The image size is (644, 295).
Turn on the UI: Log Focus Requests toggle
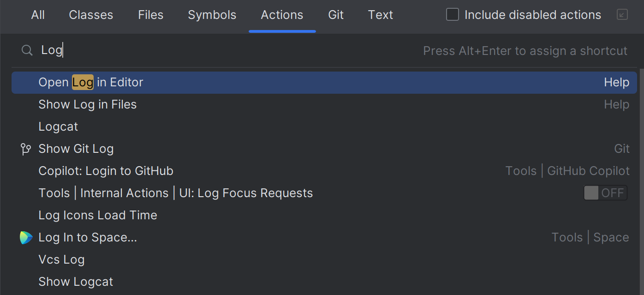[x=605, y=193]
